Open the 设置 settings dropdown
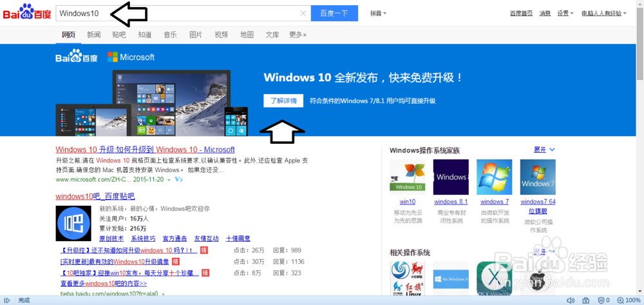Screen dimensions: 644x305 [x=565, y=13]
